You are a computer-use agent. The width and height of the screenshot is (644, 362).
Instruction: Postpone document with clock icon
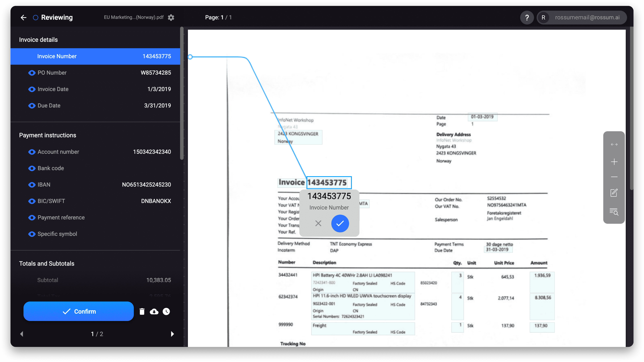coord(166,311)
